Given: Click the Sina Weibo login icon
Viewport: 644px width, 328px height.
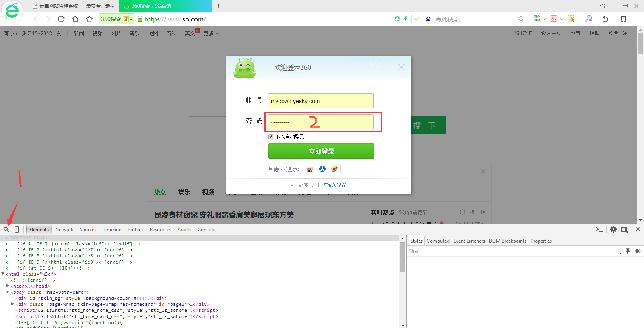Looking at the screenshot, I should (310, 169).
